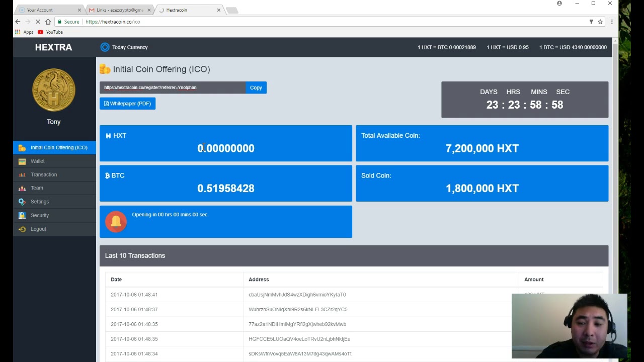Click the orange bell notification icon
This screenshot has width=644, height=362.
coord(116,221)
